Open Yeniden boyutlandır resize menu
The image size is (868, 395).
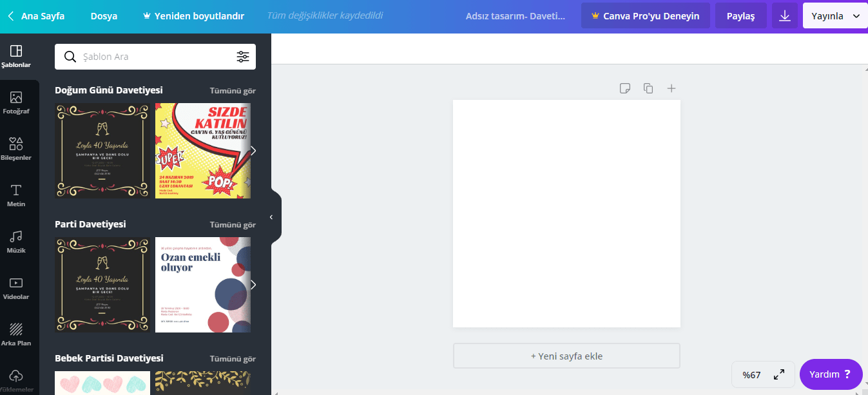coord(193,16)
